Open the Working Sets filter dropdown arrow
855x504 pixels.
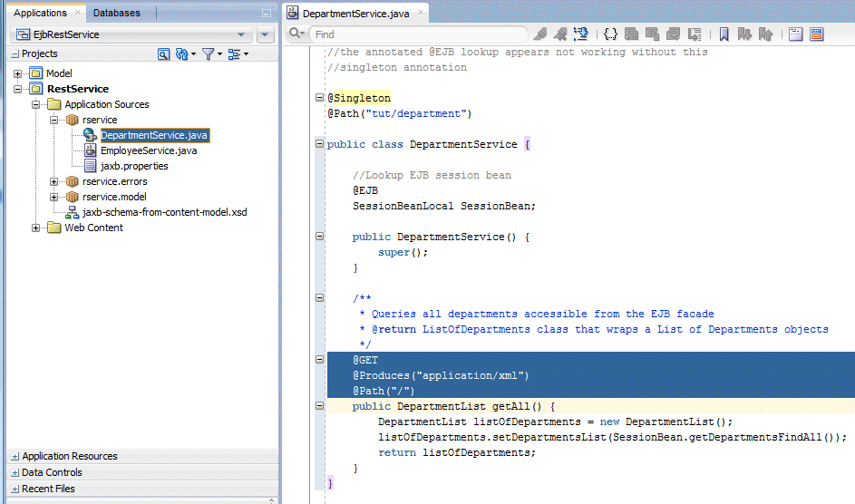(x=219, y=54)
